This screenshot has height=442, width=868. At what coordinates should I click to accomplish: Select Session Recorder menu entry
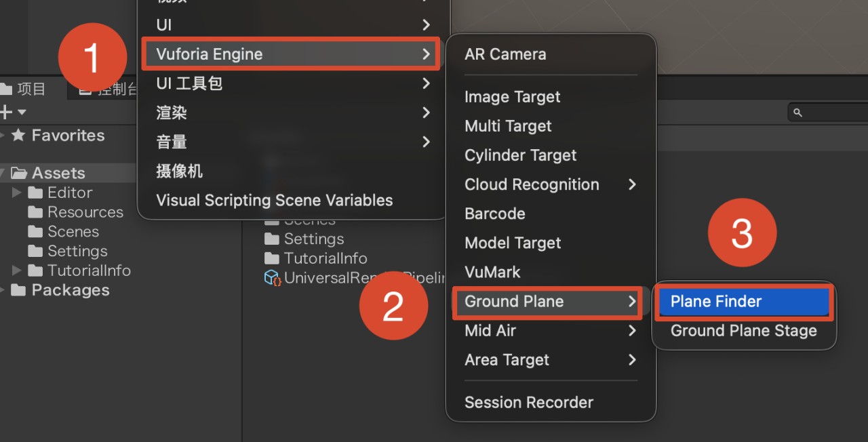(529, 403)
